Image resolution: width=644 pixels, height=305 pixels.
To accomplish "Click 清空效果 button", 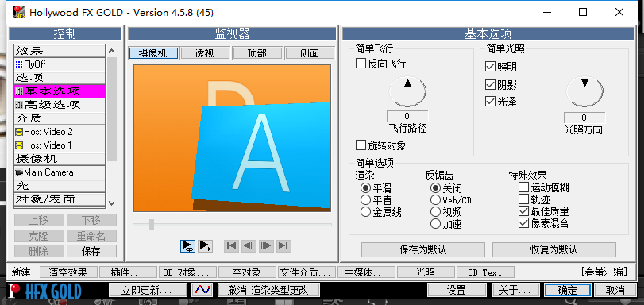I will [x=69, y=272].
